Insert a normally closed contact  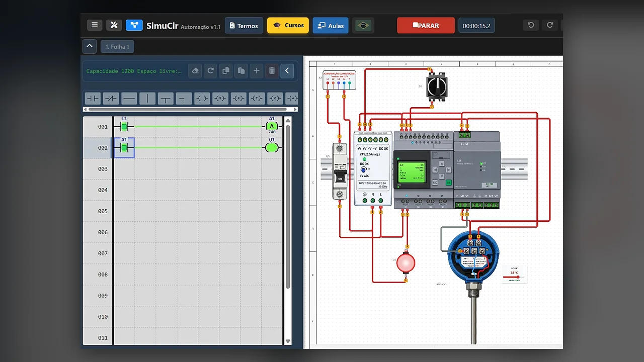111,99
